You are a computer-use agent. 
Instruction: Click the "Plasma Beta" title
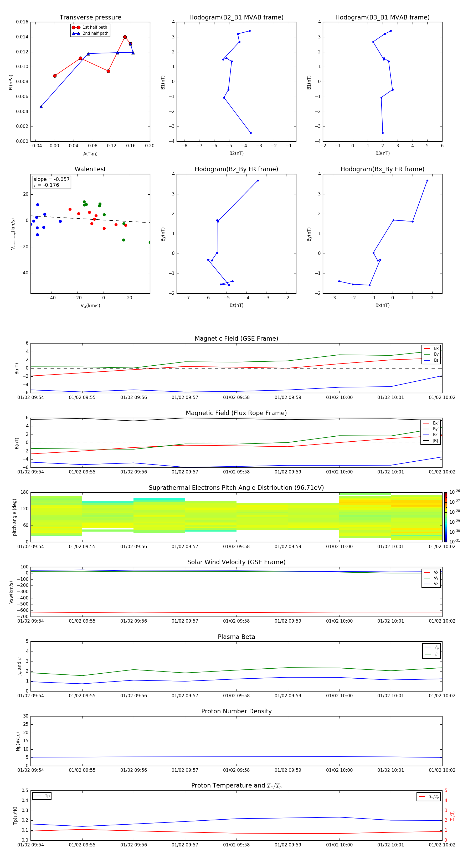point(236,637)
